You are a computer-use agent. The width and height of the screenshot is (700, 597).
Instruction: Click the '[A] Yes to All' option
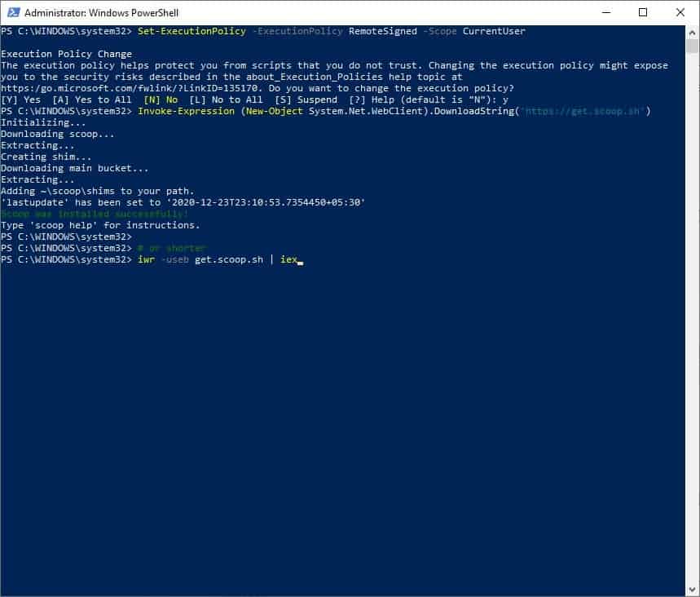92,99
